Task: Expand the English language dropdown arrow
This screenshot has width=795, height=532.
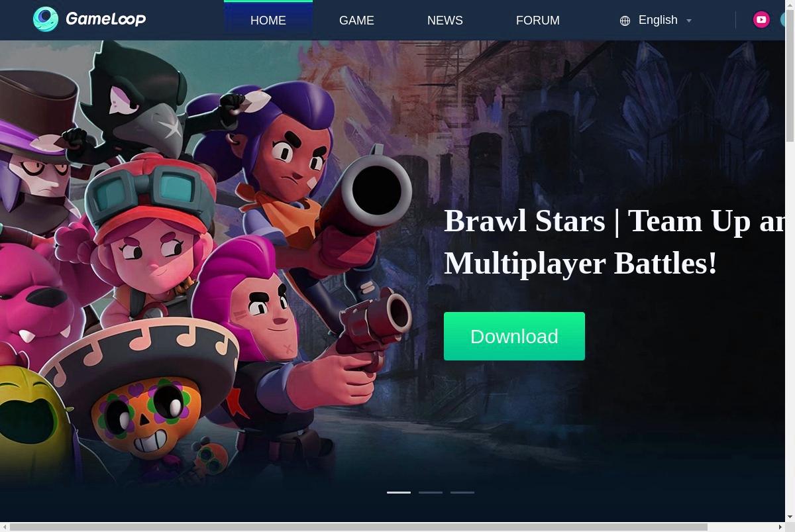Action: 689,21
